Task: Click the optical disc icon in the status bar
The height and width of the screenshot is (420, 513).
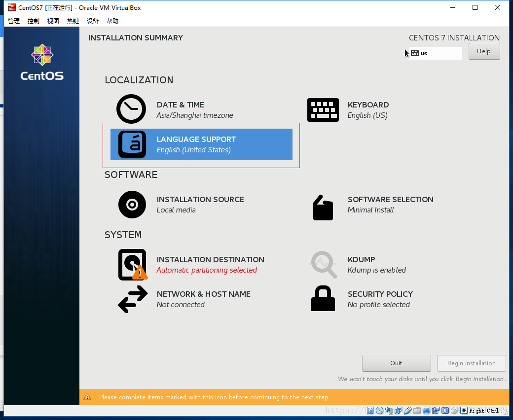Action: pos(379,411)
